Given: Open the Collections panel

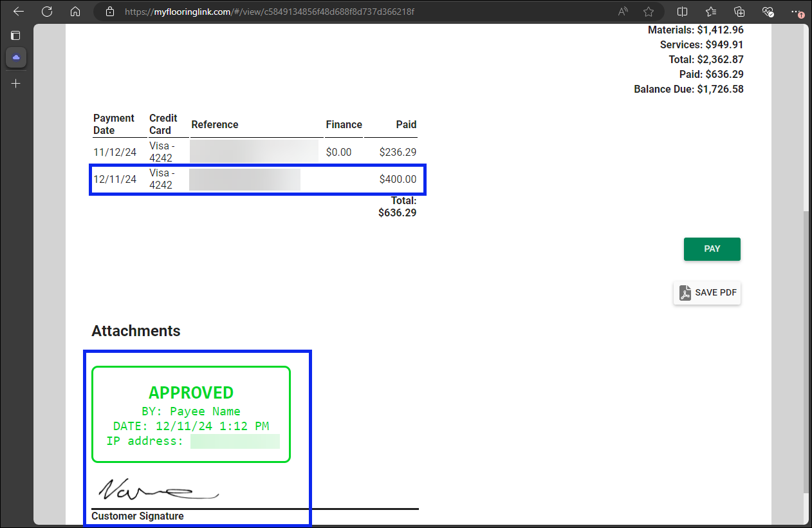Looking at the screenshot, I should [739, 12].
